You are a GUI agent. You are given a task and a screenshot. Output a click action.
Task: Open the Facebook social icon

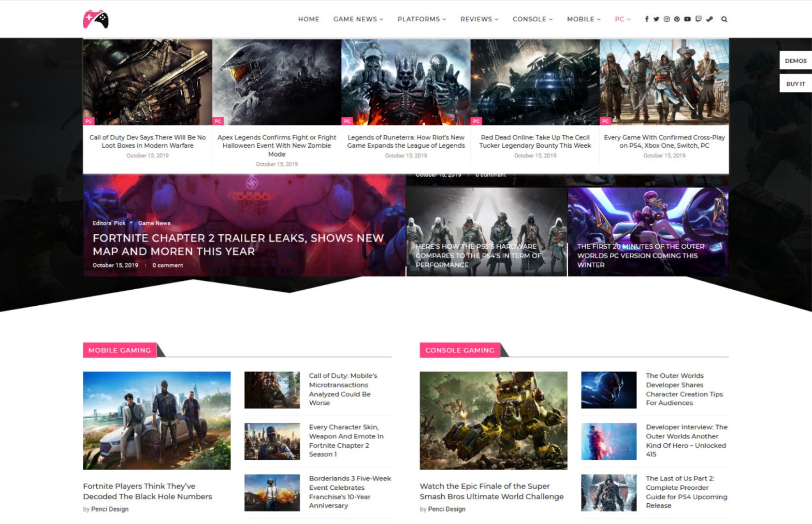[646, 19]
